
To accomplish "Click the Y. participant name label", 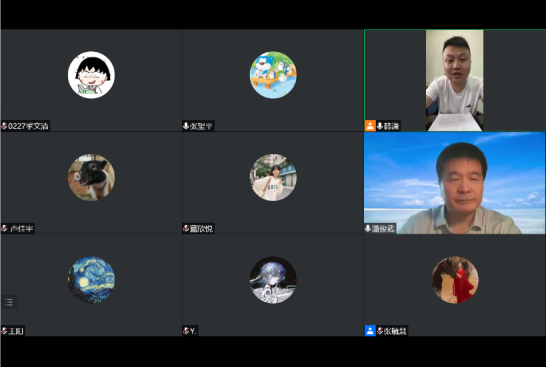I will coord(193,331).
